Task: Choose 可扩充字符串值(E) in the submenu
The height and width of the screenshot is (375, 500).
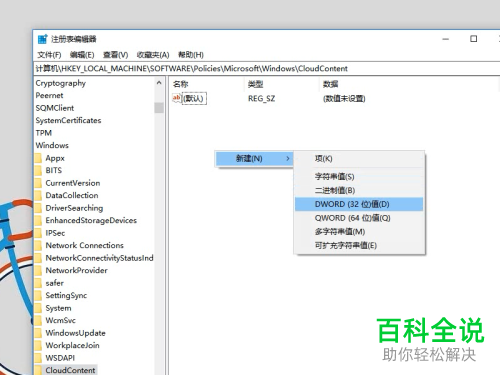Action: point(359,246)
